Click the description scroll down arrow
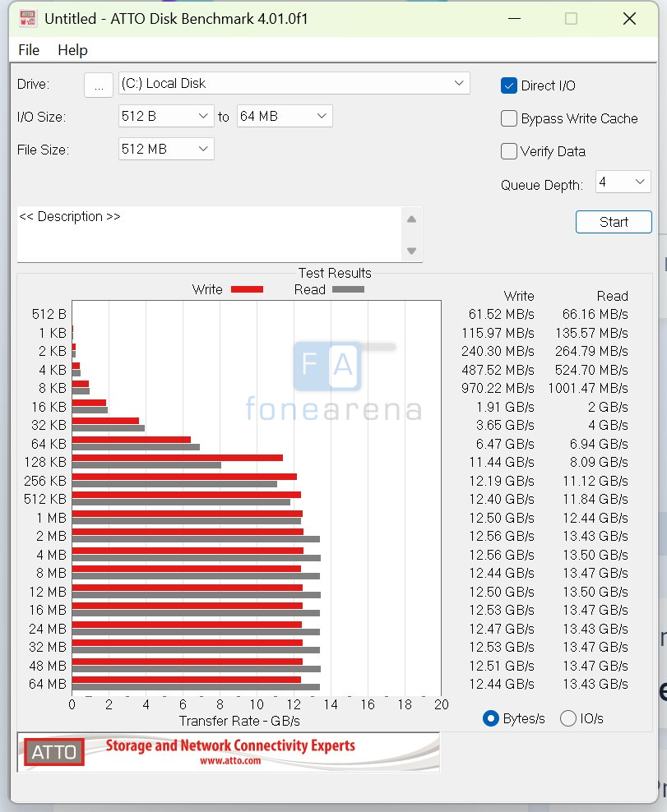667x812 pixels. point(412,251)
